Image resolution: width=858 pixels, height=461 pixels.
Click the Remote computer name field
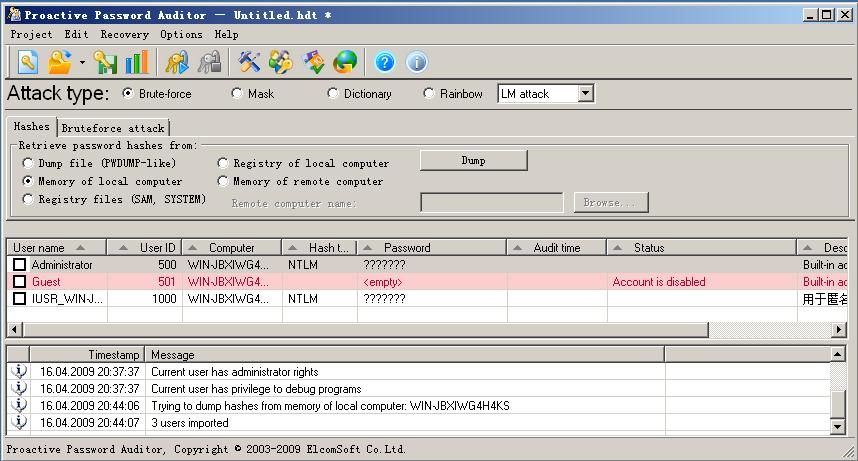(491, 203)
